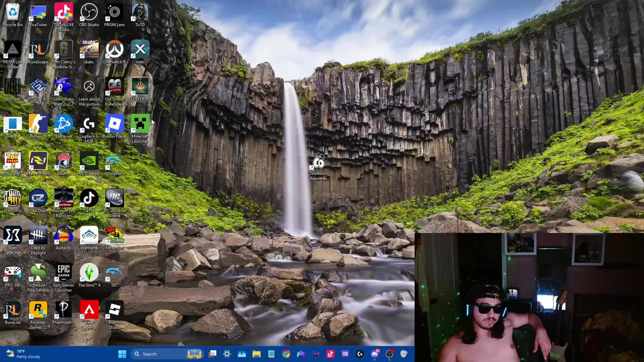Open Task View on the taskbar
644x362 pixels.
212,354
